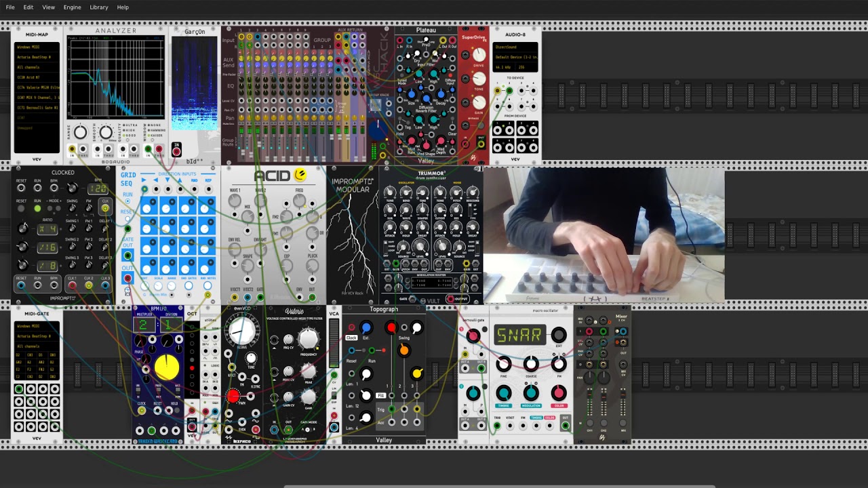Click the DRIVE knob on SuperDrive
Image resolution: width=868 pixels, height=488 pixels.
(x=479, y=56)
